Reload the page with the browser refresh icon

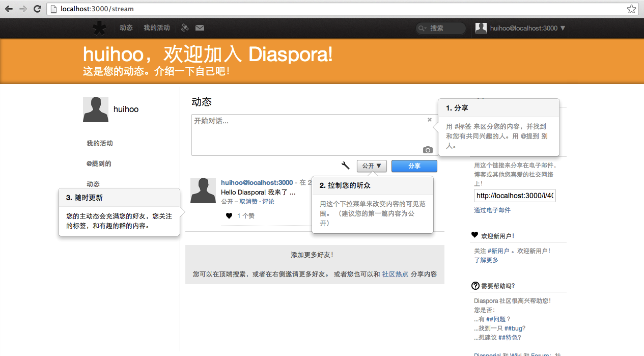(x=37, y=9)
